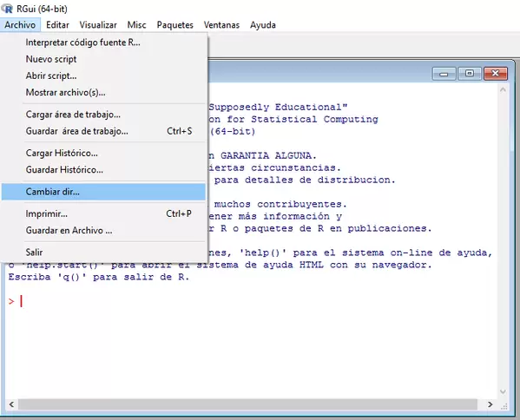The width and height of the screenshot is (520, 420).
Task: Minimize the R Console window
Action: click(x=444, y=74)
